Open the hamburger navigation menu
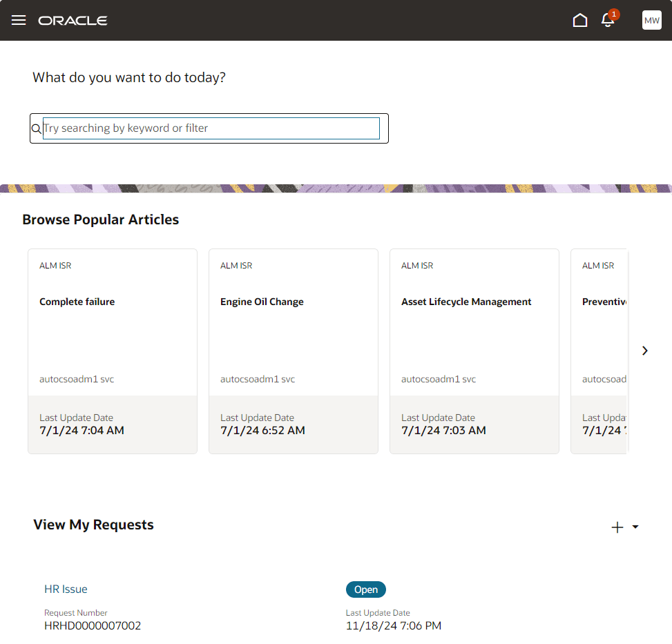The image size is (672, 644). coord(19,20)
